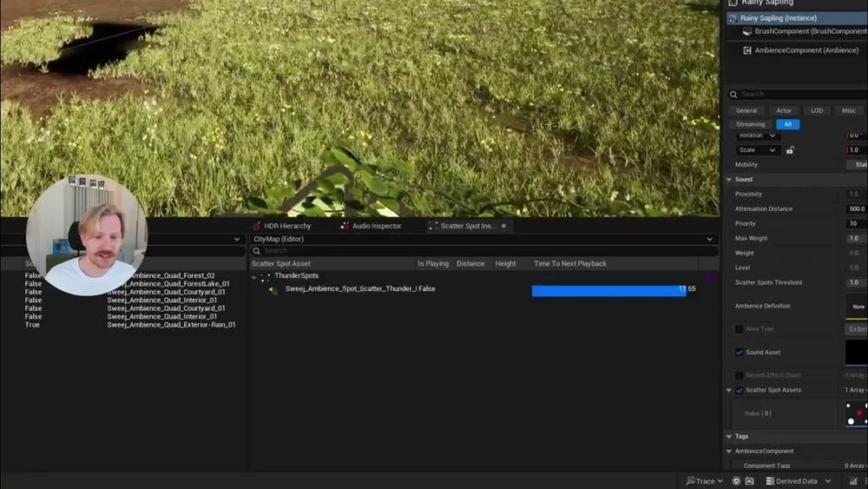Screen dimensions: 868x489
Task: Select AmbienceComponent (Ambience) in component tree
Action: 806,50
